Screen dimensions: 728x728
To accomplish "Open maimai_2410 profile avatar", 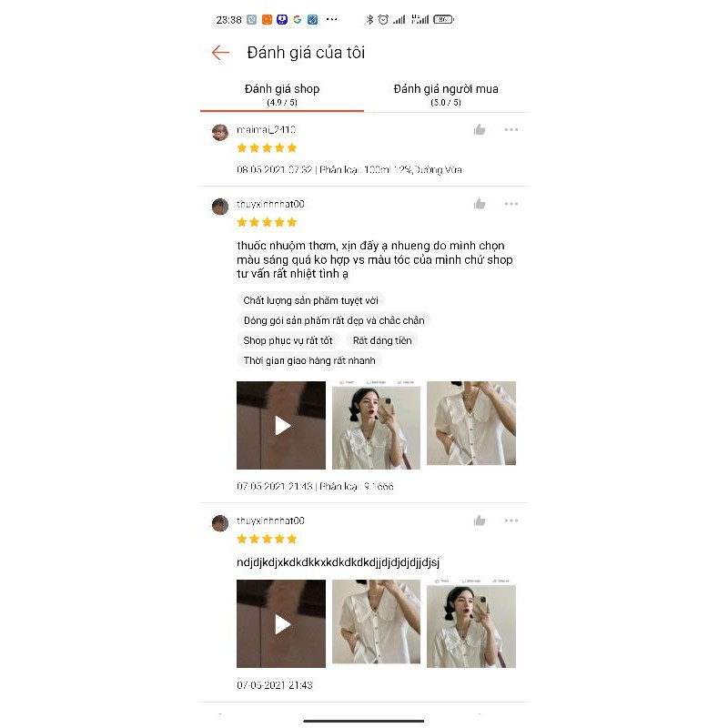I will pyautogui.click(x=220, y=132).
